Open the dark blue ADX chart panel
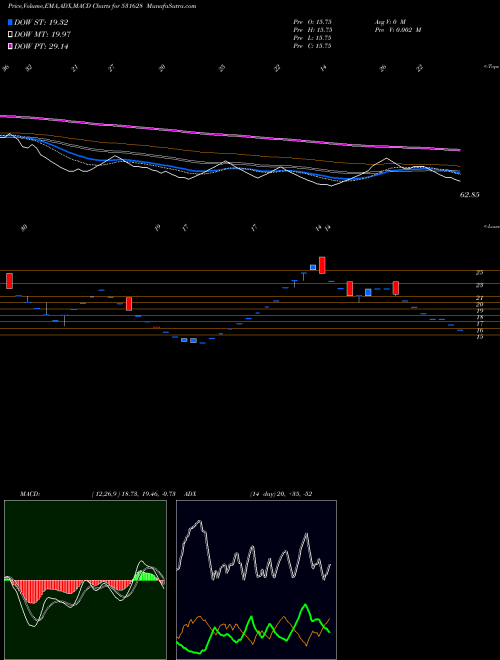This screenshot has width=500, height=660. (256, 580)
